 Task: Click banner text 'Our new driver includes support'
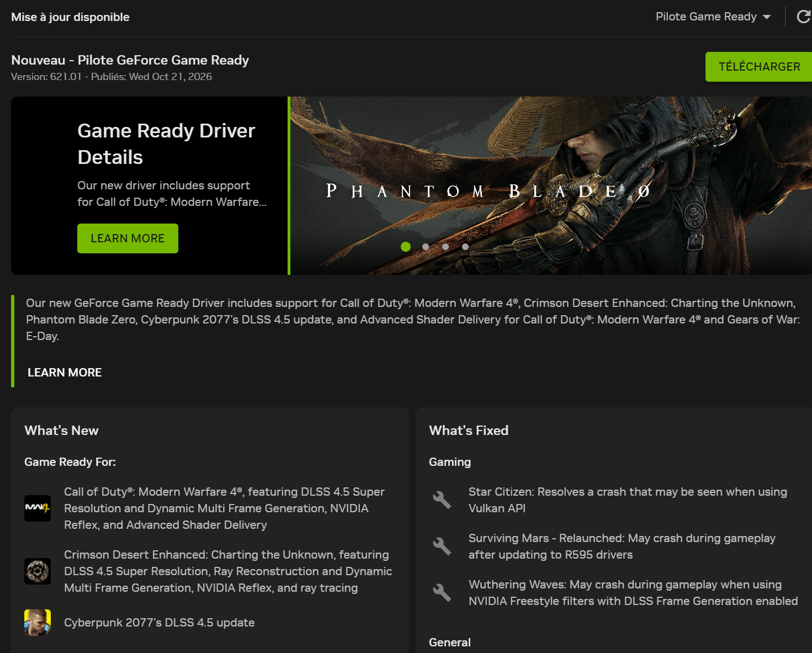172,194
